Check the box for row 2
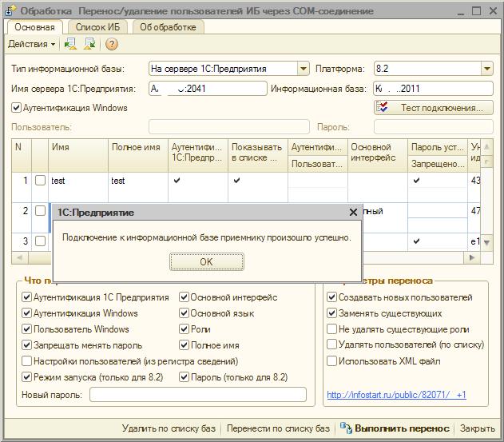Image resolution: width=504 pixels, height=442 pixels. click(x=40, y=211)
